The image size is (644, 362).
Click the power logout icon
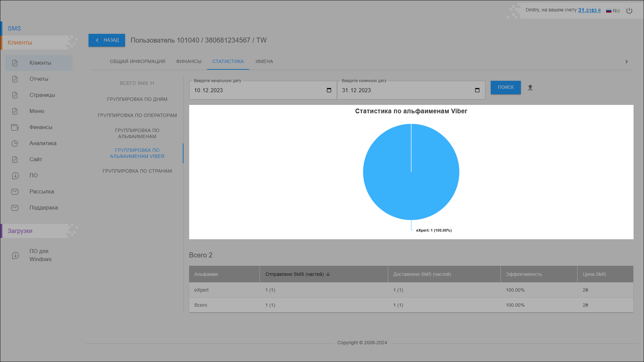point(629,11)
